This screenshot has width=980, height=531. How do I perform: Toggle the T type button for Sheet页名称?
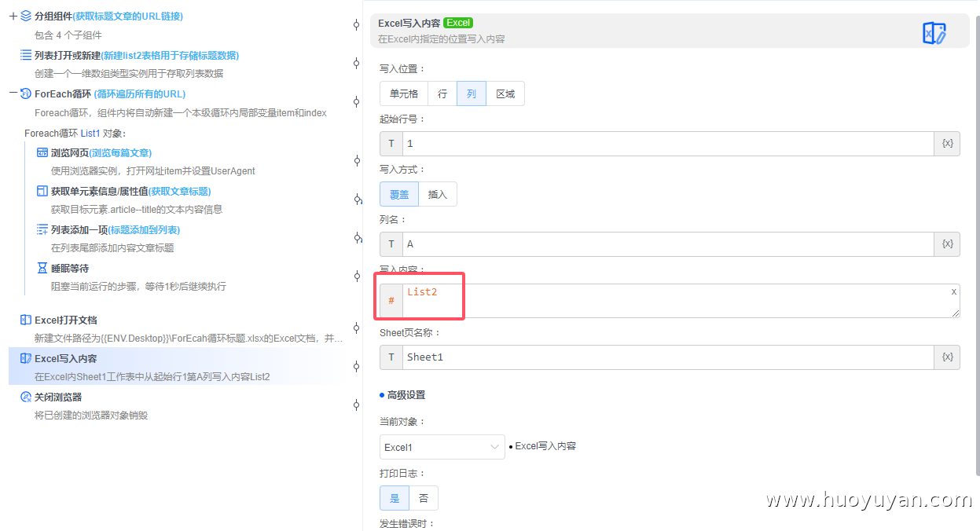point(391,357)
